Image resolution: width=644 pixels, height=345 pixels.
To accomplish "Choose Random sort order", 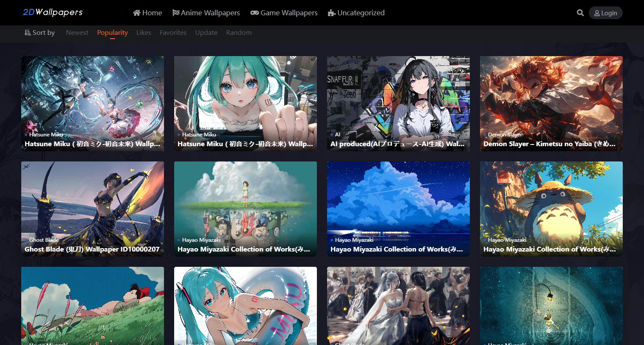I will tap(239, 33).
